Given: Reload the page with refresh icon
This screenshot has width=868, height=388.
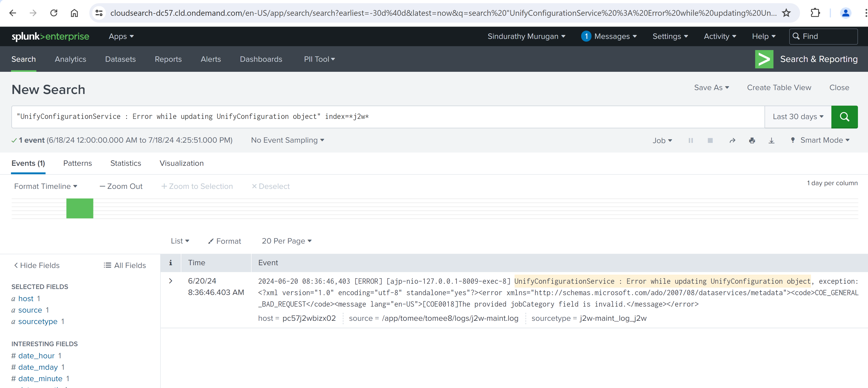Looking at the screenshot, I should (x=54, y=13).
